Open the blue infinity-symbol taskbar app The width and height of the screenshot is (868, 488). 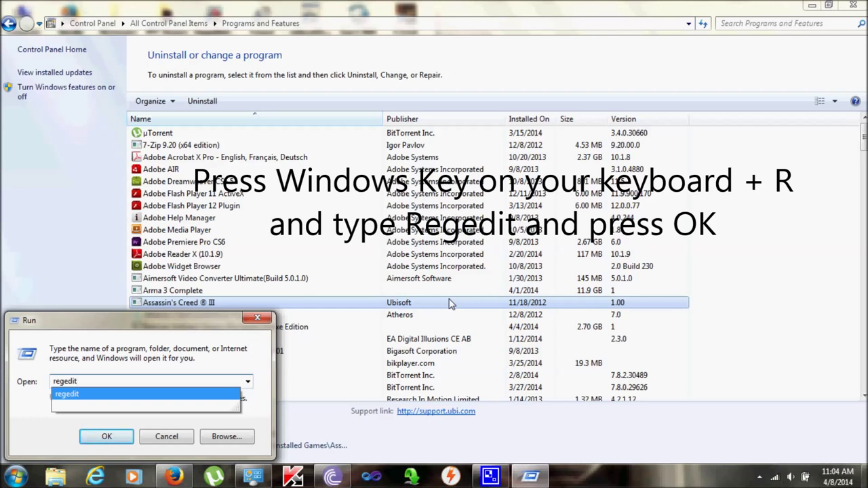(x=372, y=476)
